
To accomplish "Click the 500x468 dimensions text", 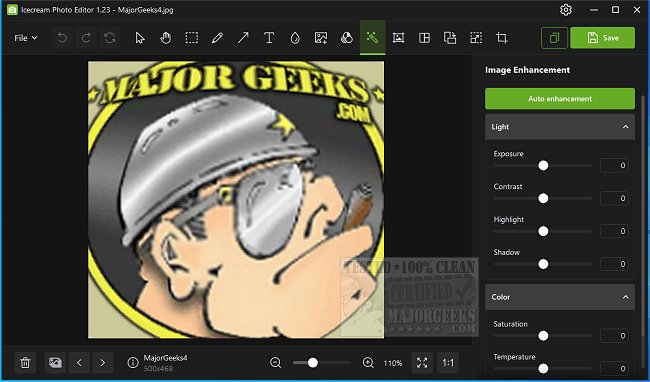I will point(158,368).
